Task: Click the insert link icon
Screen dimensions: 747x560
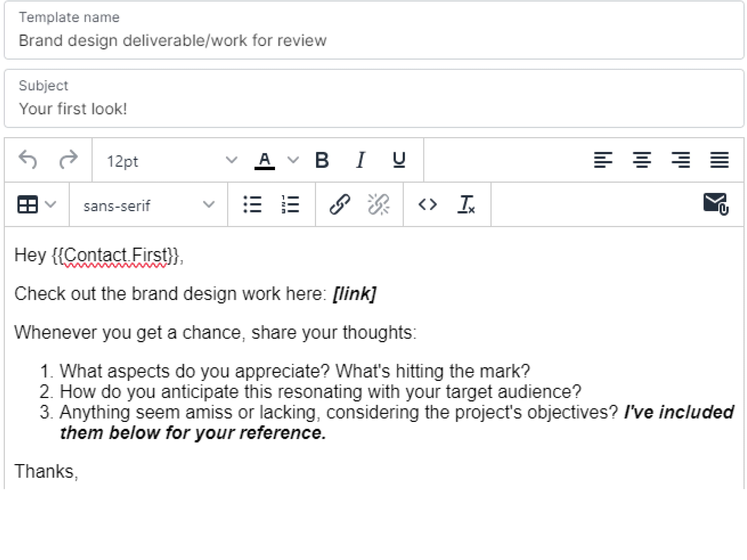Action: (x=339, y=205)
